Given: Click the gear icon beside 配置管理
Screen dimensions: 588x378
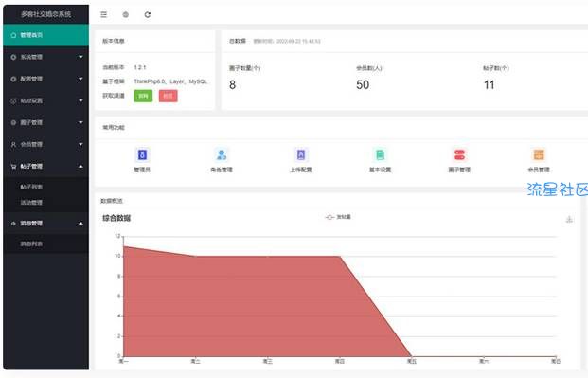Looking at the screenshot, I should tap(13, 79).
